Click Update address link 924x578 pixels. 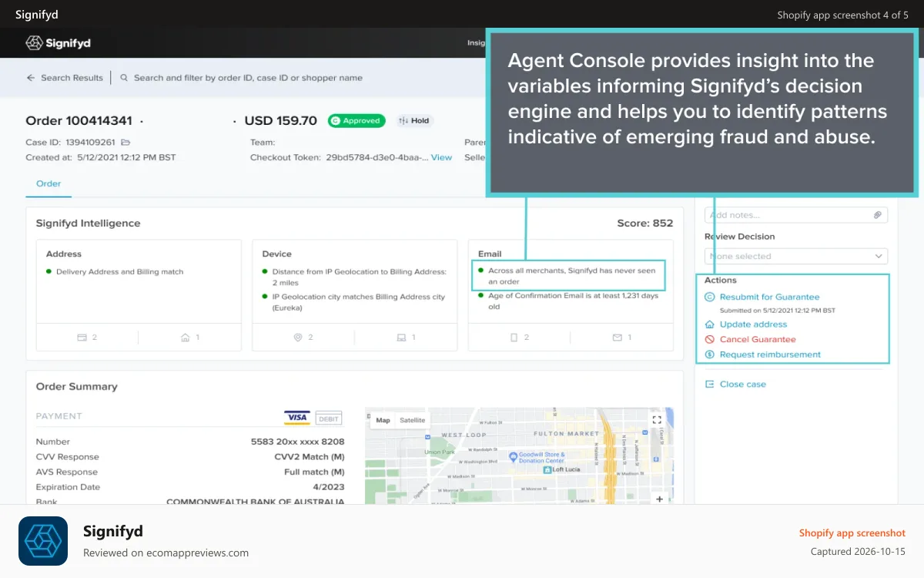point(753,324)
